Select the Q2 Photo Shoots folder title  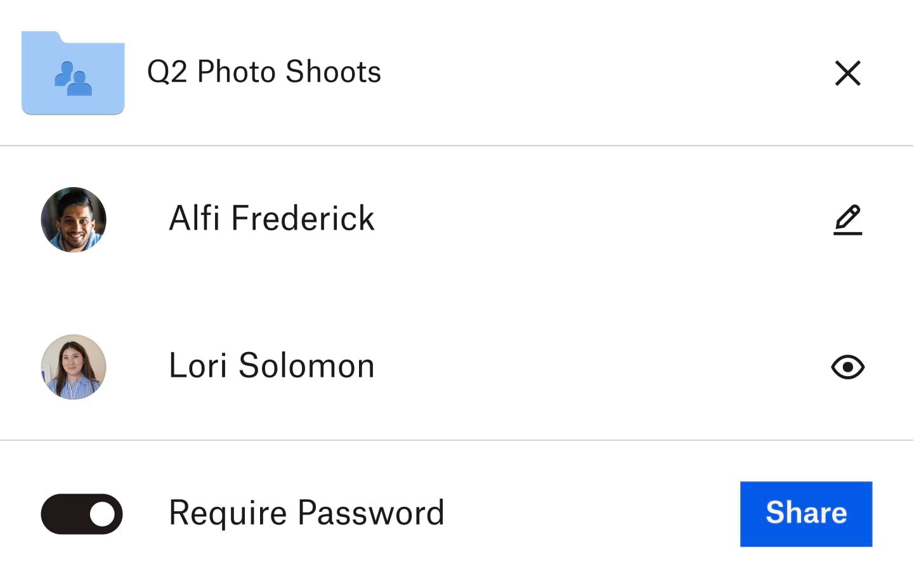pos(264,72)
